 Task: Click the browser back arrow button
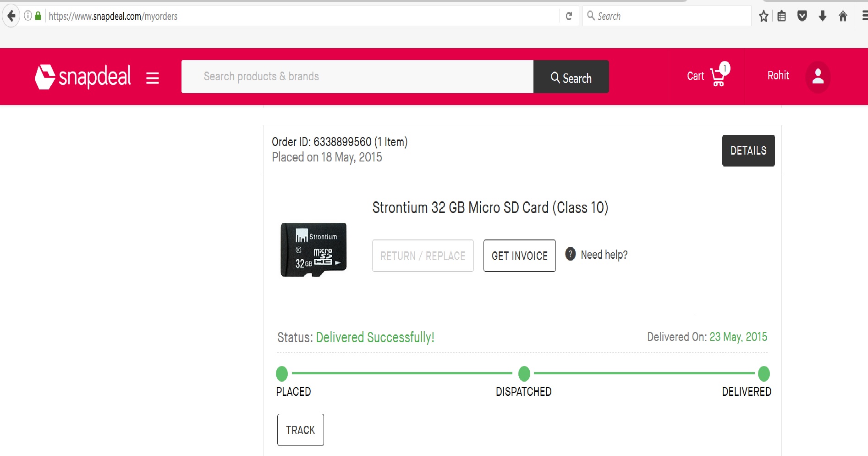click(11, 16)
